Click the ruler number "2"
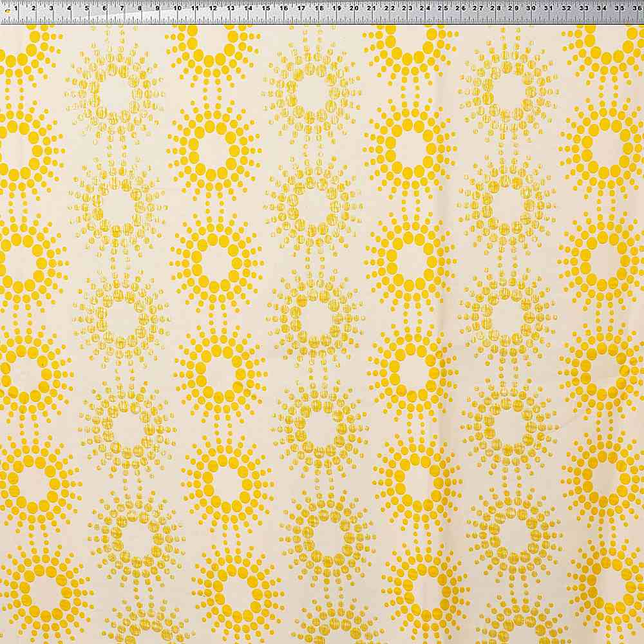 [x=33, y=8]
